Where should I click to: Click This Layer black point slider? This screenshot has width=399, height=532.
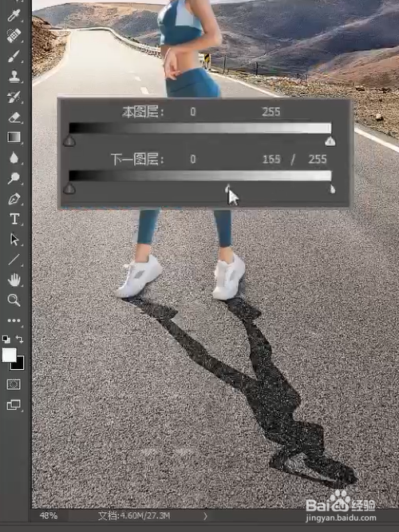(69, 141)
